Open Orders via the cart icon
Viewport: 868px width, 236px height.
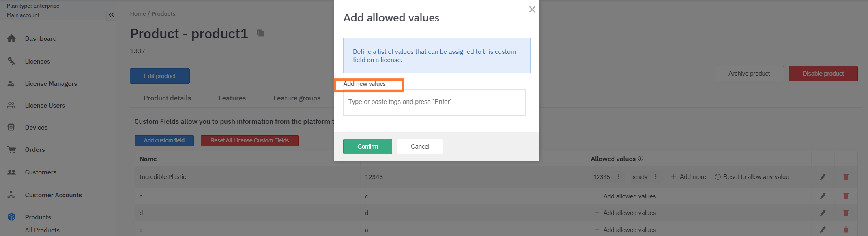point(11,149)
